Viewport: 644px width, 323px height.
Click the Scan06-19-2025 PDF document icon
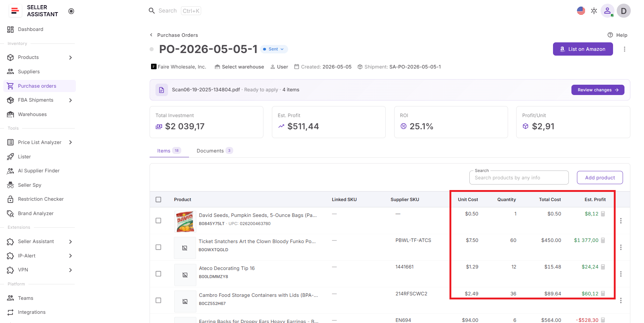161,90
